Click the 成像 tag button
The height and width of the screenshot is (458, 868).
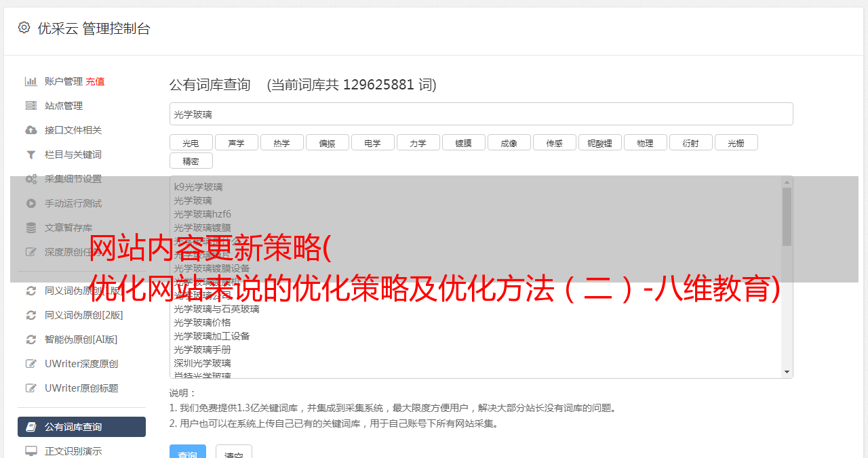(509, 142)
